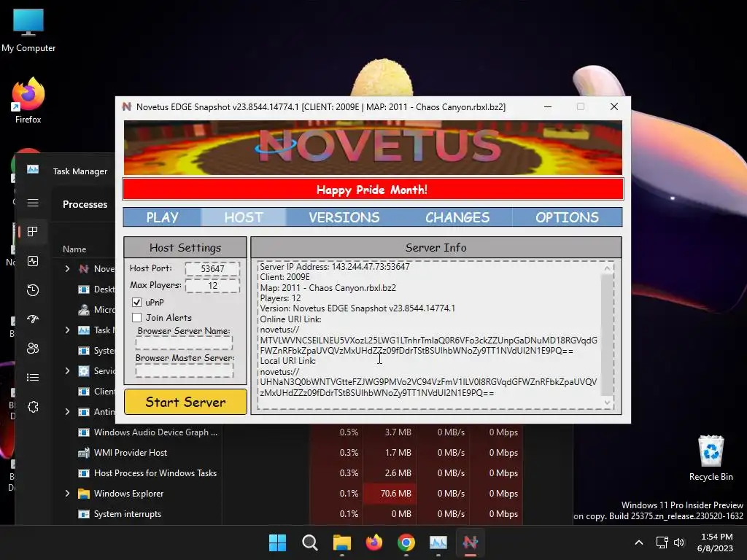Screen dimensions: 747x560
Task: Click Server Info scrollbar down arrow
Action: (607, 402)
